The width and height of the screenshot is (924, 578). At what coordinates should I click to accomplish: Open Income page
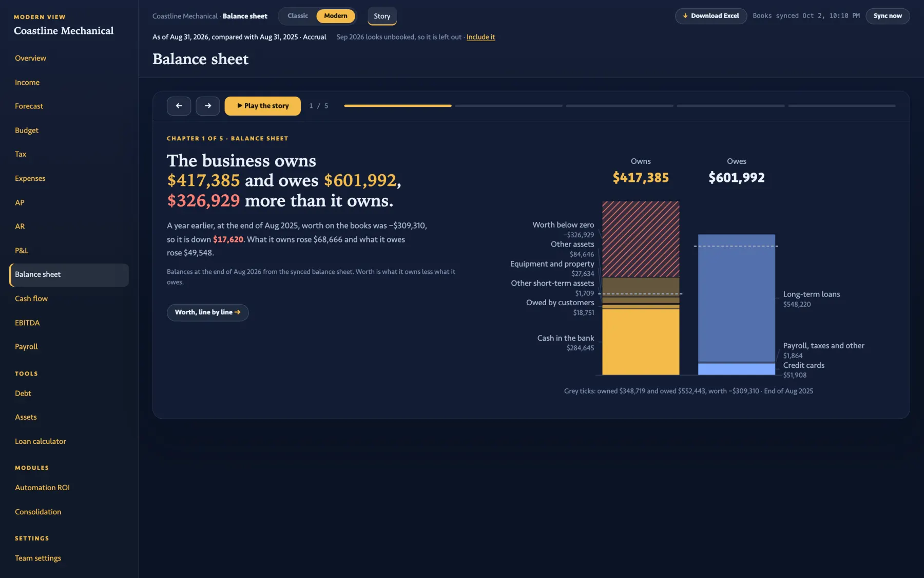point(69,82)
